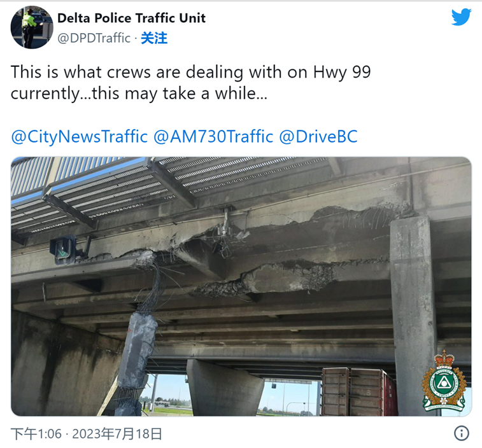Click the police crest badge on photo
The image size is (482, 448).
coord(444,381)
